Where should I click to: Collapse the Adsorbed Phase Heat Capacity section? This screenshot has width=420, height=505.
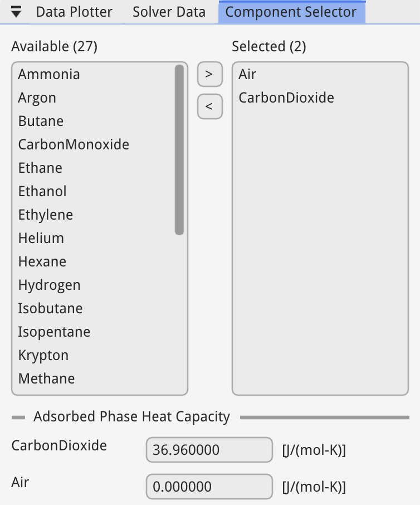tap(18, 417)
